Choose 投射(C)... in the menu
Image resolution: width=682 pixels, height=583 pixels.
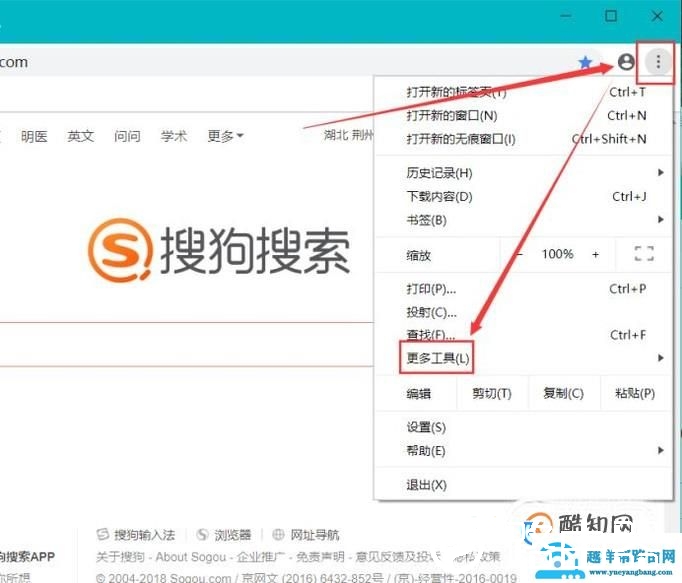coord(524,312)
